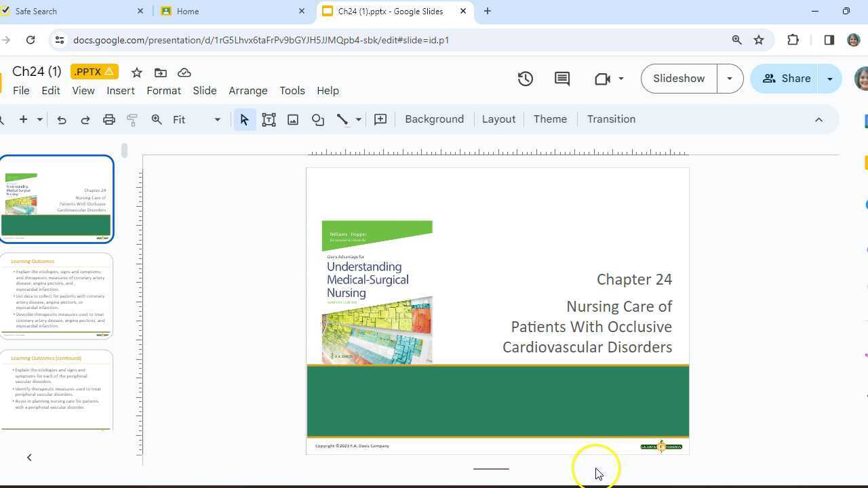The image size is (868, 488).
Task: Select the Text box tool
Action: [269, 120]
